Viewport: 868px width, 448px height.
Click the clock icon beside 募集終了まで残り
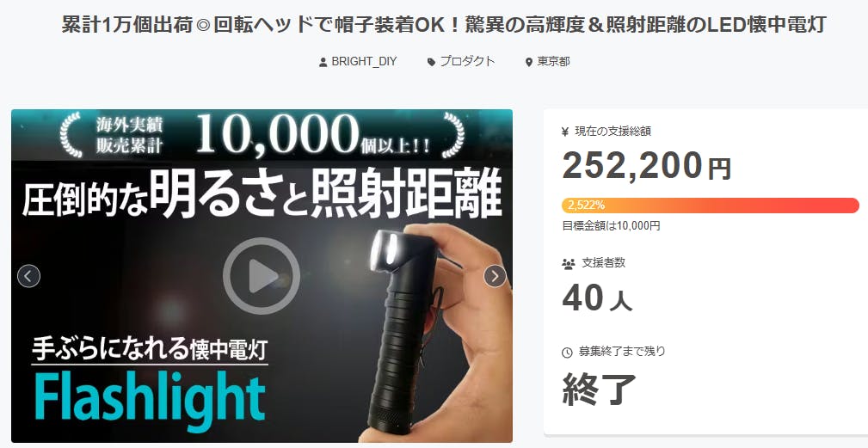coord(567,353)
